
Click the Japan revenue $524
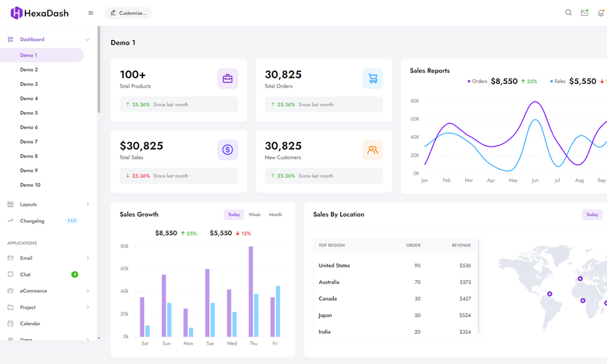(465, 315)
